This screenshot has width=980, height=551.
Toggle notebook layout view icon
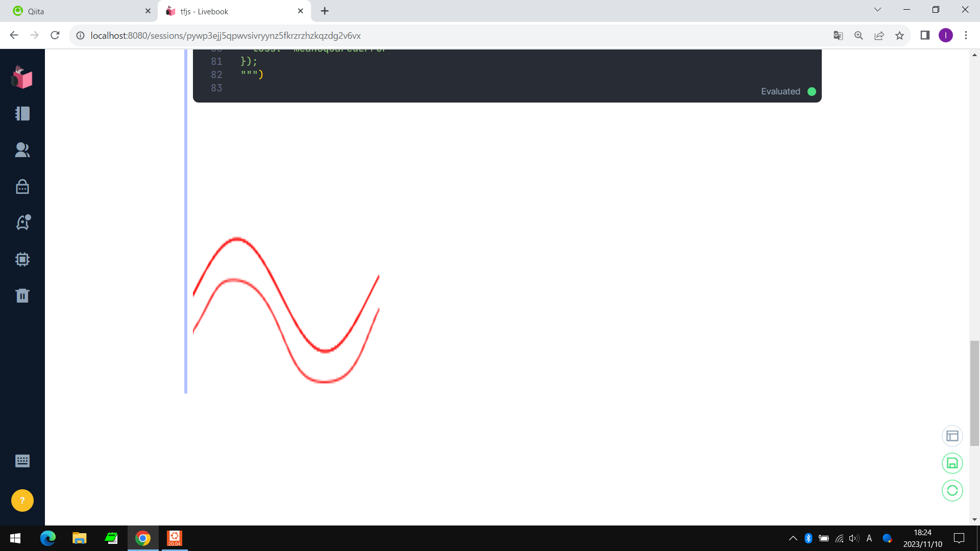click(x=952, y=436)
